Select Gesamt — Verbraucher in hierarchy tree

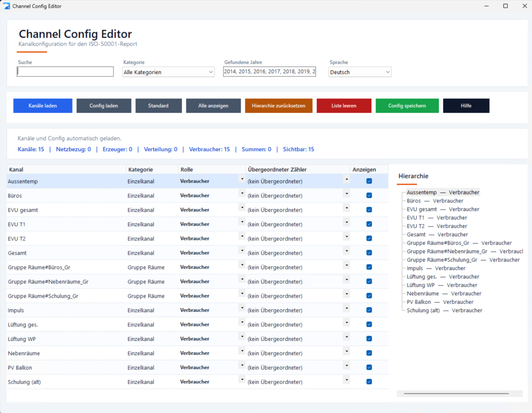[x=437, y=234]
